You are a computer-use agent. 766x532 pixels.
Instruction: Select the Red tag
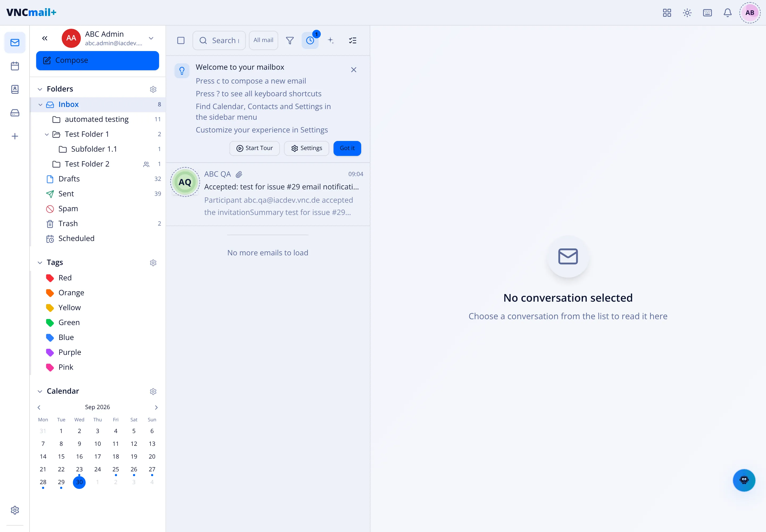(x=98, y=278)
